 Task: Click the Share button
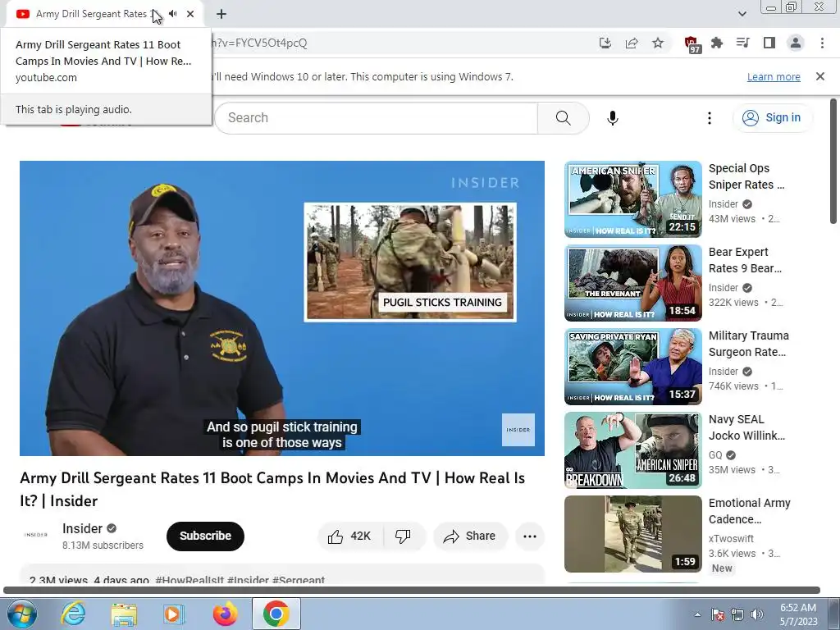point(470,536)
